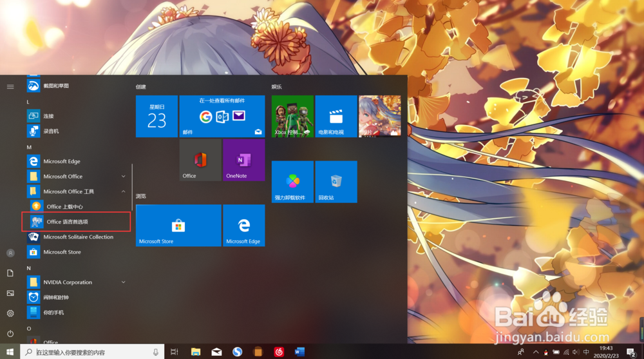This screenshot has width=644, height=359.
Task: Launch Microsoft Solitaire Collection
Action: click(x=77, y=237)
